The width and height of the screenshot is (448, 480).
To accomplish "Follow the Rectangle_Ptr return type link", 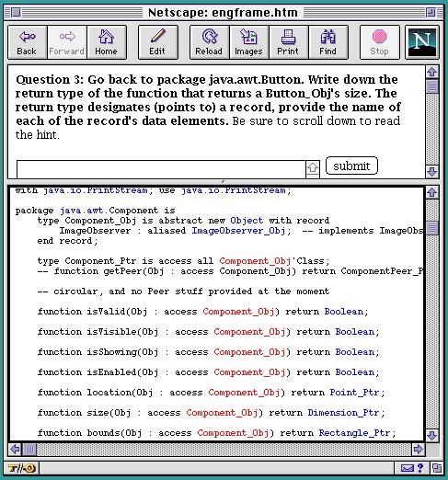I will [x=354, y=433].
